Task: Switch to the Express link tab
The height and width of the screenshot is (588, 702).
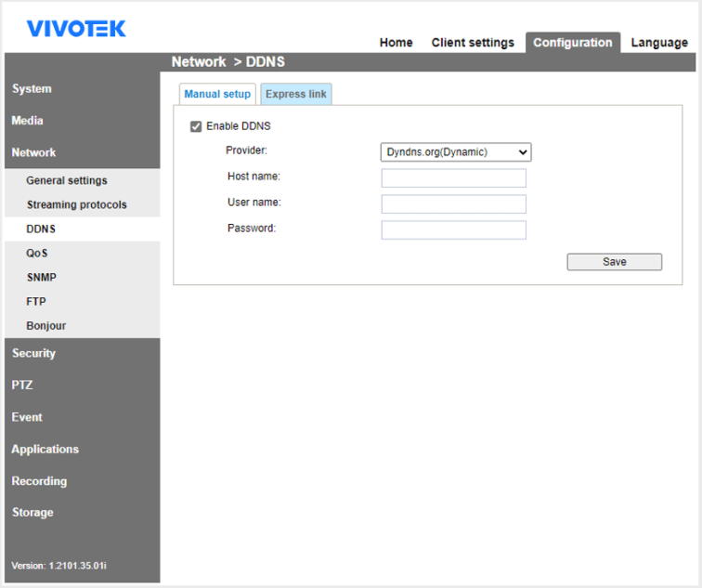Action: click(296, 95)
